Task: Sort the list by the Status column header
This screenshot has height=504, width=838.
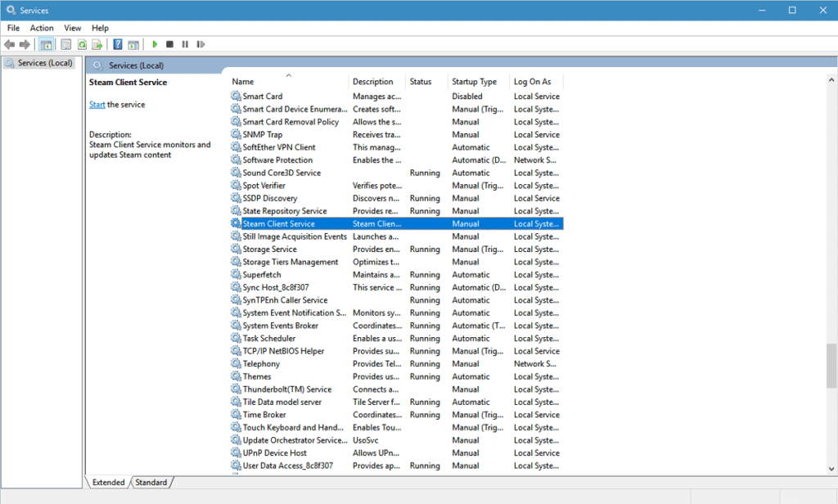Action: click(423, 81)
